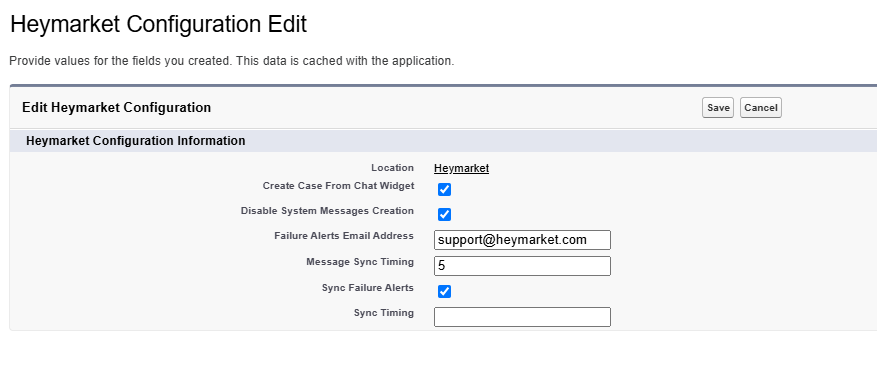Image resolution: width=877 pixels, height=373 pixels.
Task: Click the Failure Alerts Email Address label
Action: click(344, 235)
